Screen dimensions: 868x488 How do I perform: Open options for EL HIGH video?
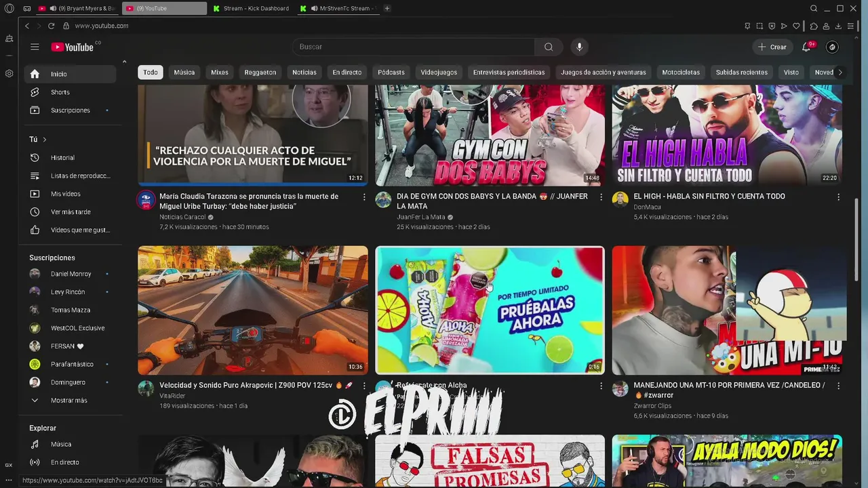tap(838, 197)
